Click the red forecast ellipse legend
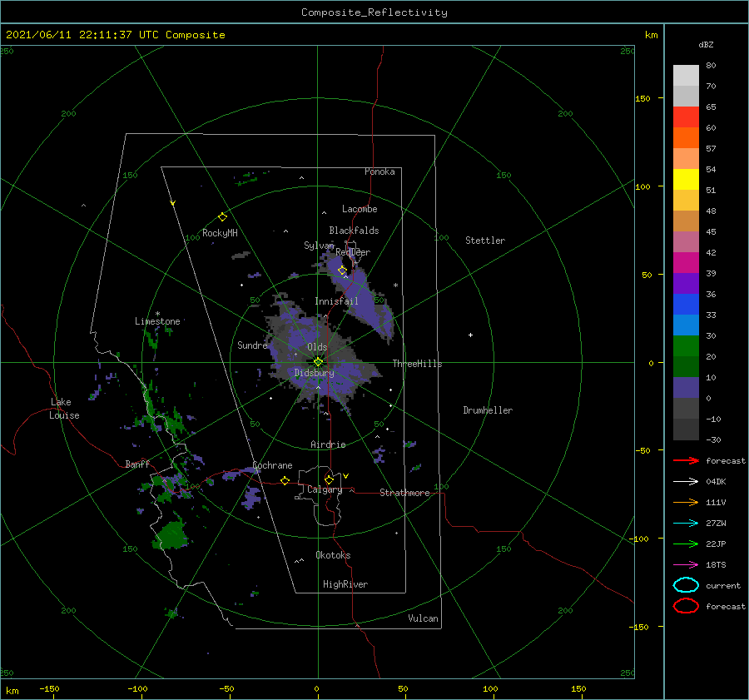749x700 pixels. click(x=686, y=606)
